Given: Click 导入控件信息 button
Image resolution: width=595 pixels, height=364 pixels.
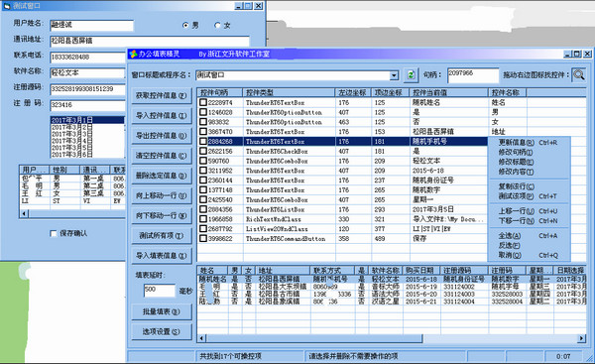Looking at the screenshot, I should tap(162, 115).
